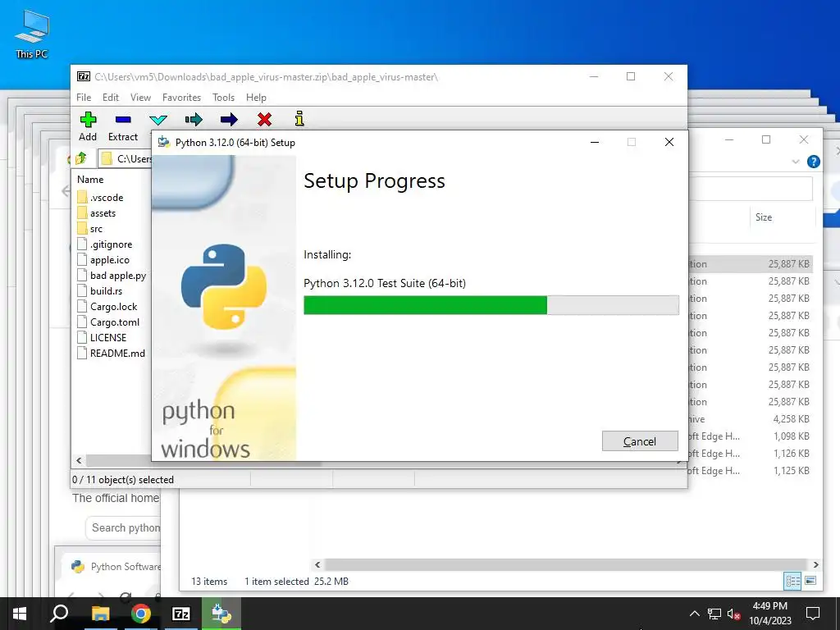Click the Info icon in 7-Zip toolbar
This screenshot has width=840, height=630.
pos(299,119)
